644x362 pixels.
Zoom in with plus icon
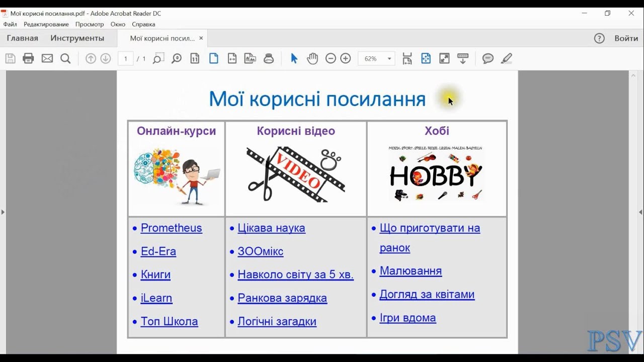point(346,59)
